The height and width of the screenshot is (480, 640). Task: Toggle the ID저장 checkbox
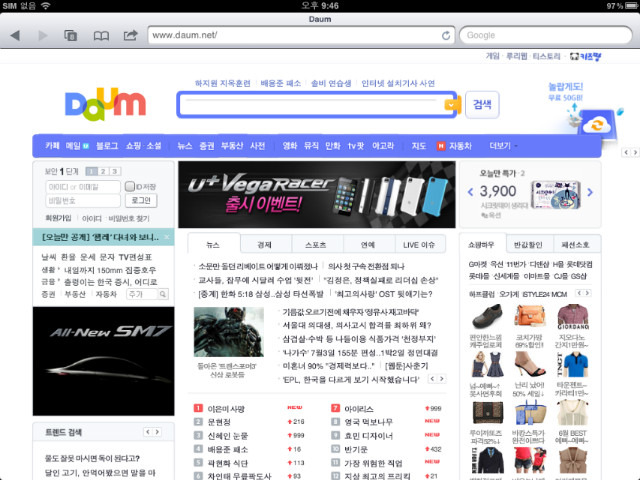[130, 187]
